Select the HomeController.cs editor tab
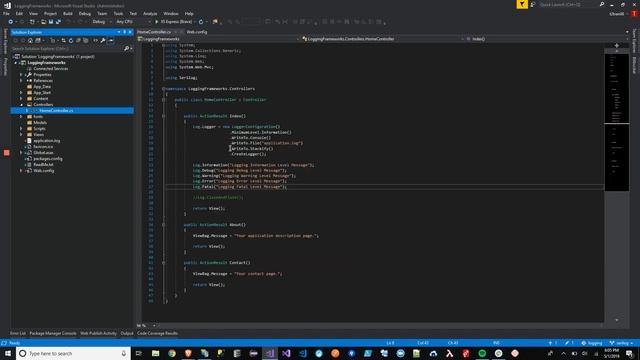The height and width of the screenshot is (360, 640). point(154,32)
